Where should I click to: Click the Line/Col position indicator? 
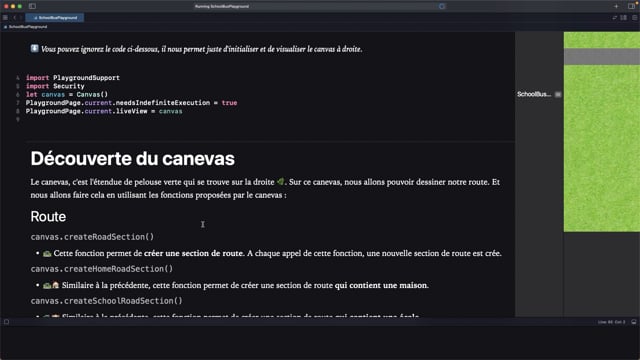click(x=611, y=322)
